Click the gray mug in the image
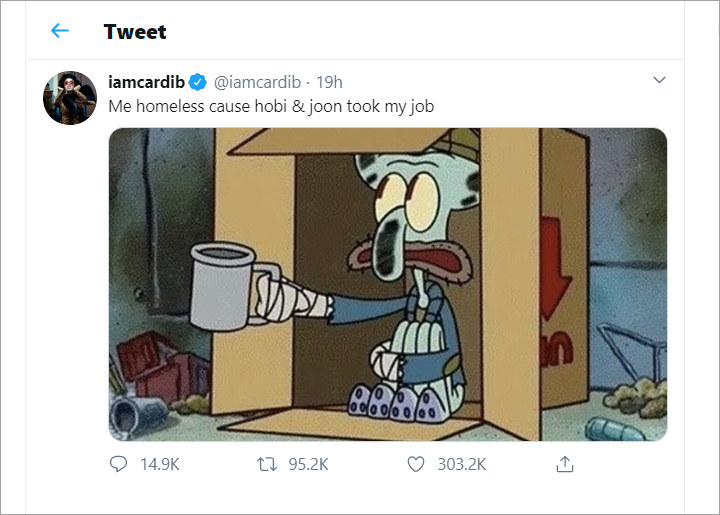This screenshot has height=515, width=720. click(223, 287)
